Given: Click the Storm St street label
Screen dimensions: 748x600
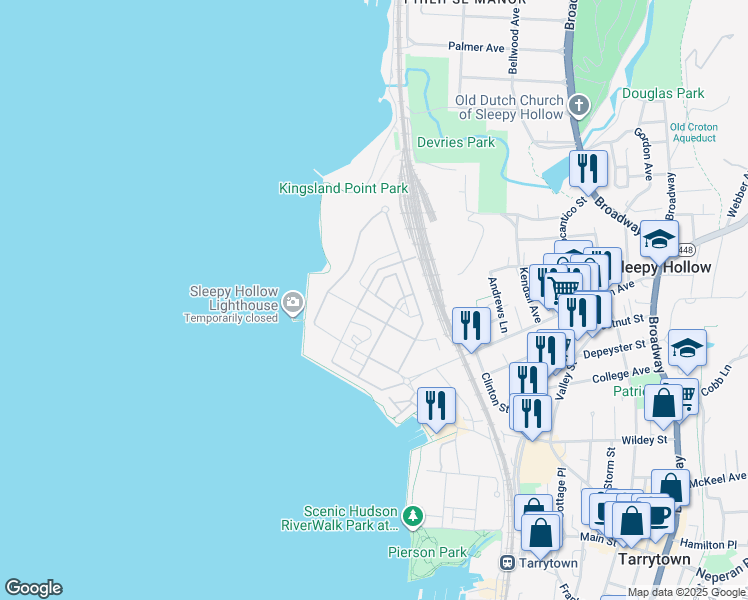Looking at the screenshot, I should (609, 468).
